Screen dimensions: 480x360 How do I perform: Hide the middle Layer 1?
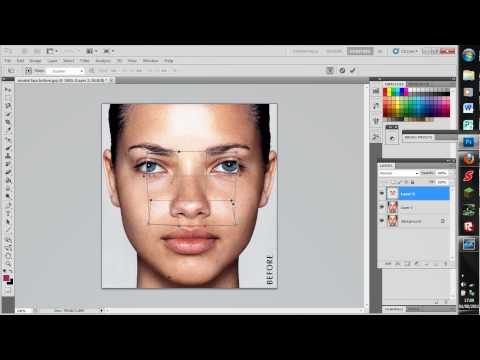382,207
